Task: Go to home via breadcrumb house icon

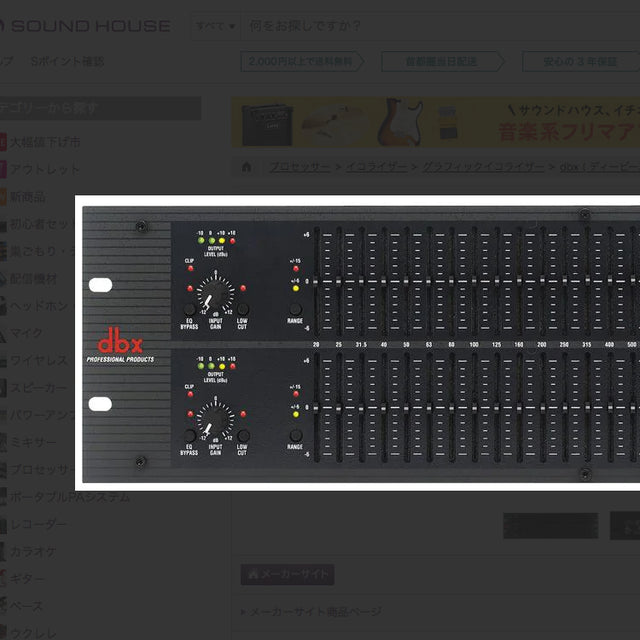Action: coord(247,167)
